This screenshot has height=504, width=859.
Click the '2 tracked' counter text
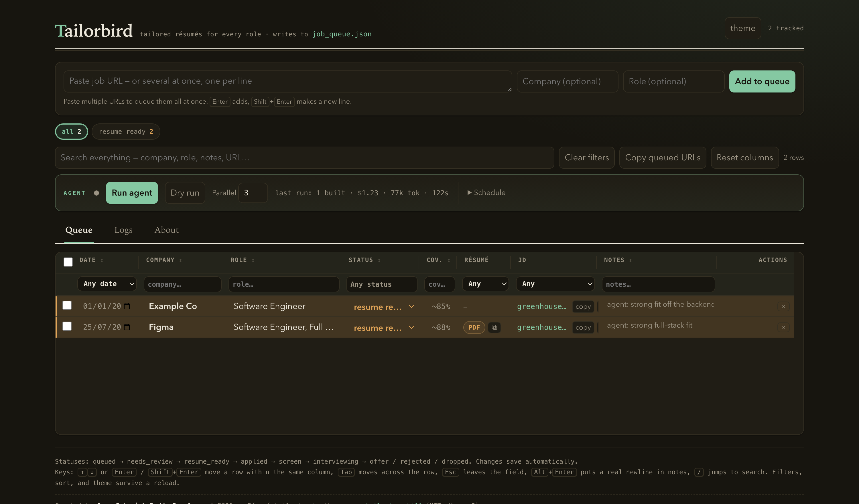[x=786, y=28]
